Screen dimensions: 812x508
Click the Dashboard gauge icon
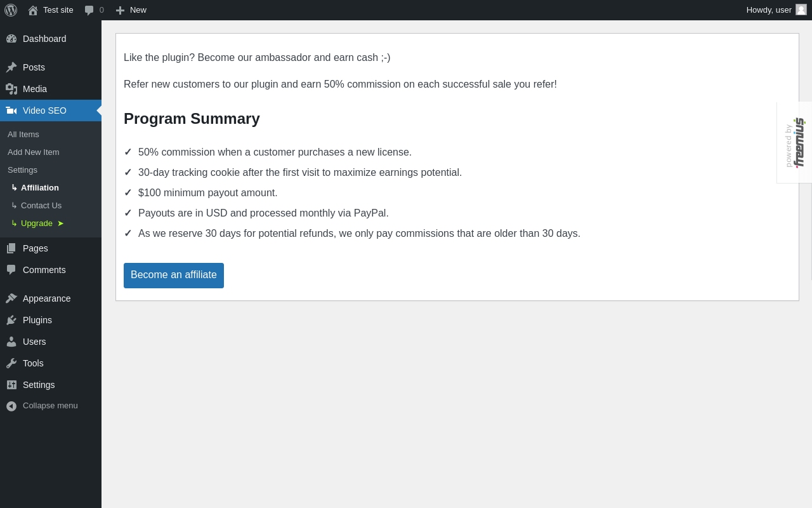[11, 39]
